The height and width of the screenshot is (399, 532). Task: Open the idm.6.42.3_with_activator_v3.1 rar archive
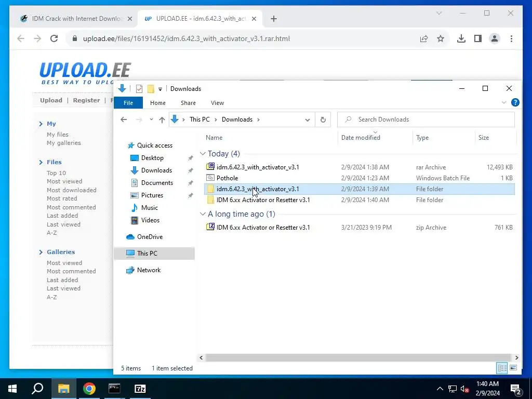tap(258, 167)
